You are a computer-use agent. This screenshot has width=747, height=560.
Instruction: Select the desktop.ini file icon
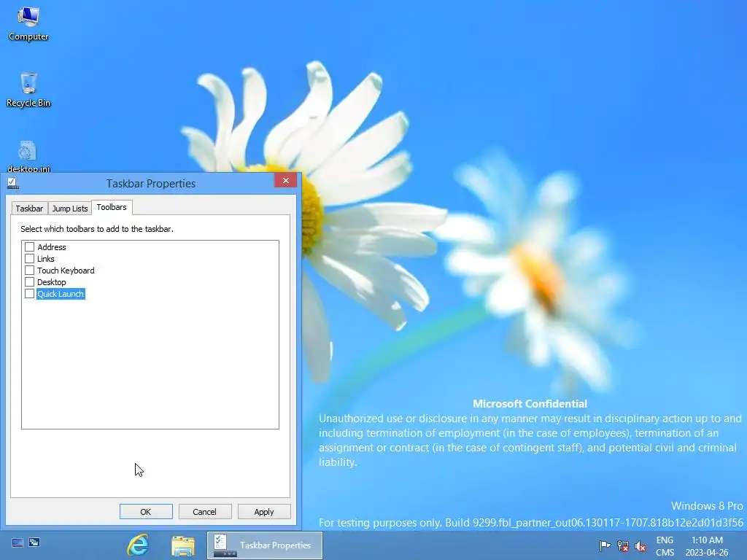click(x=28, y=156)
